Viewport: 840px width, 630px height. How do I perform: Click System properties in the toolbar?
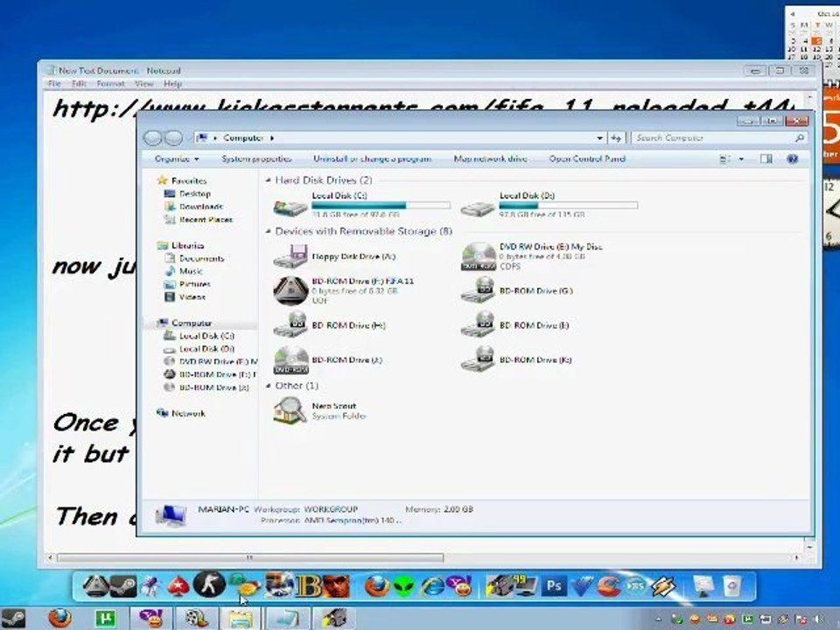pos(256,159)
